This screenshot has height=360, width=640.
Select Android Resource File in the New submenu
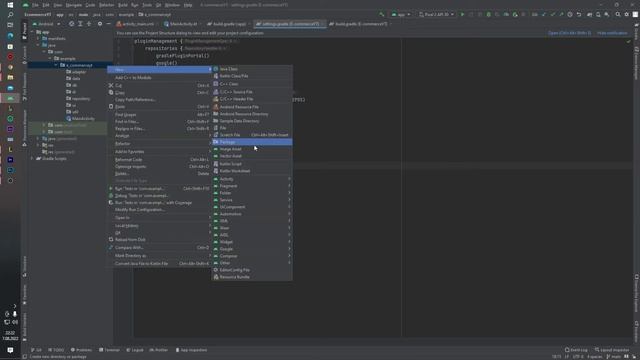[252, 107]
